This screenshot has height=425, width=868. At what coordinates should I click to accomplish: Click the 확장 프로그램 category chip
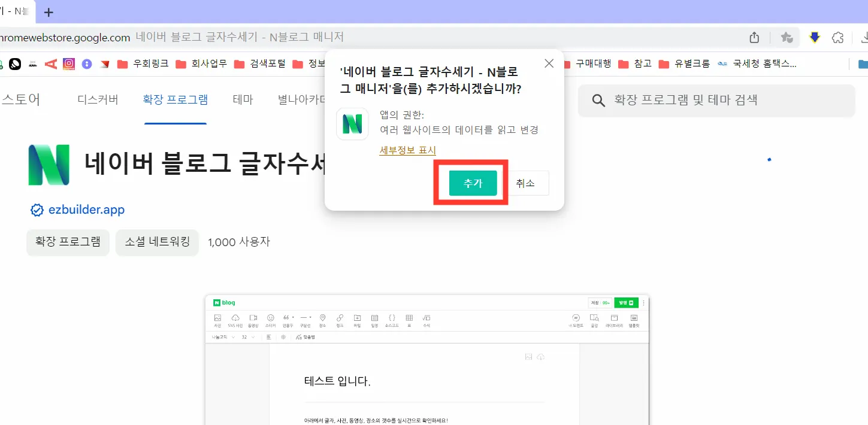(68, 242)
